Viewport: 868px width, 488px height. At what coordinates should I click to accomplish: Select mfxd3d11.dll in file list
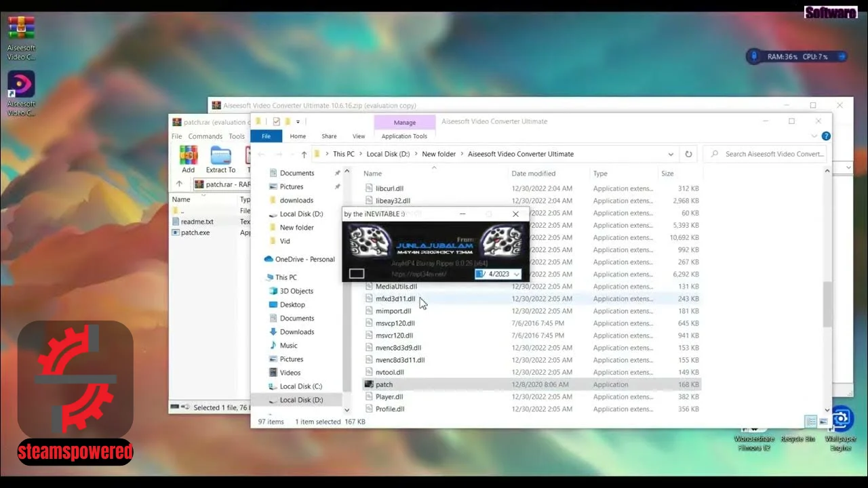[x=395, y=299]
